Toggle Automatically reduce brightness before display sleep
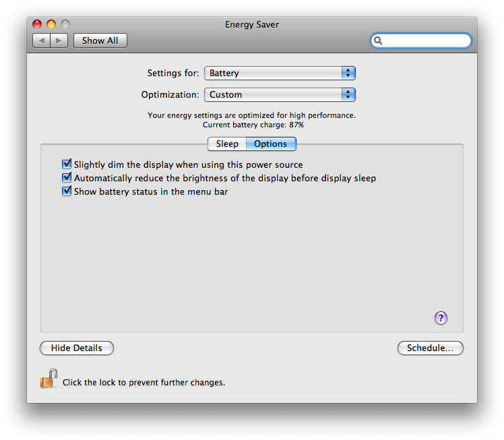This screenshot has width=504, height=440. 67,177
